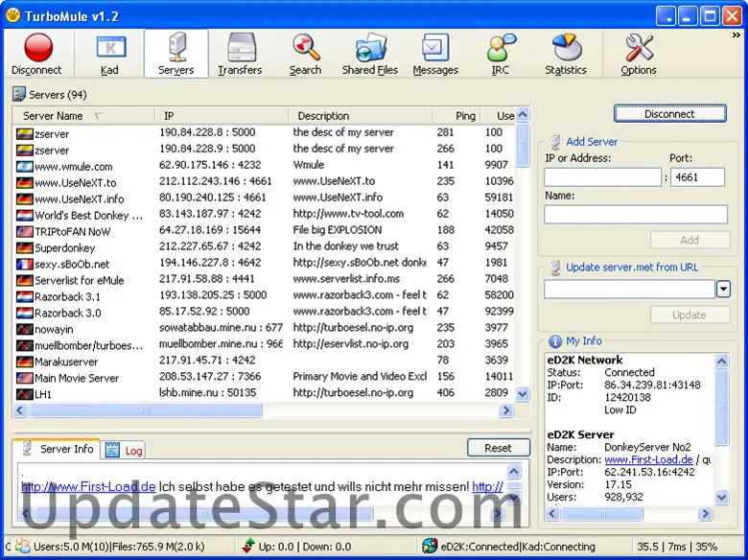Click My Info scroll down arrow
Screen dimensions: 748x560
click(721, 498)
